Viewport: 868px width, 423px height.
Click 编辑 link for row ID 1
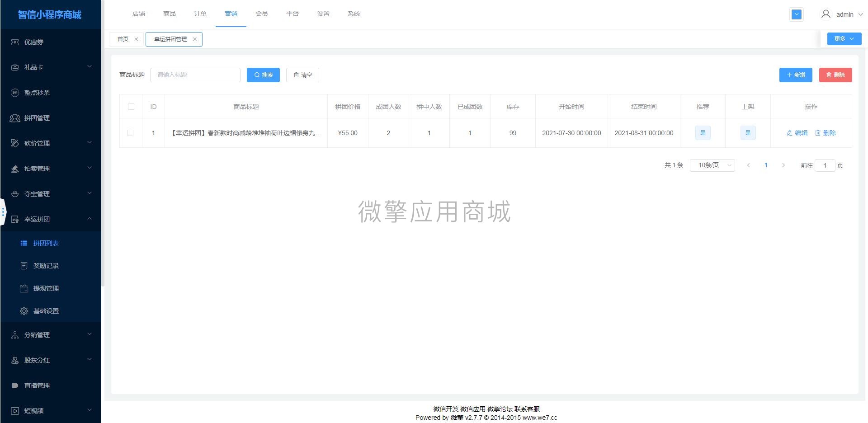tap(797, 133)
